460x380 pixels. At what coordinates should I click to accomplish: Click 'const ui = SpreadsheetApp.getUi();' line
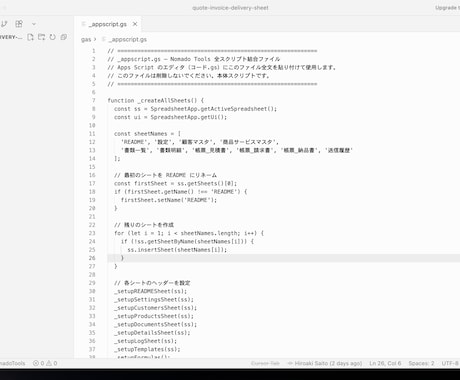(170, 117)
